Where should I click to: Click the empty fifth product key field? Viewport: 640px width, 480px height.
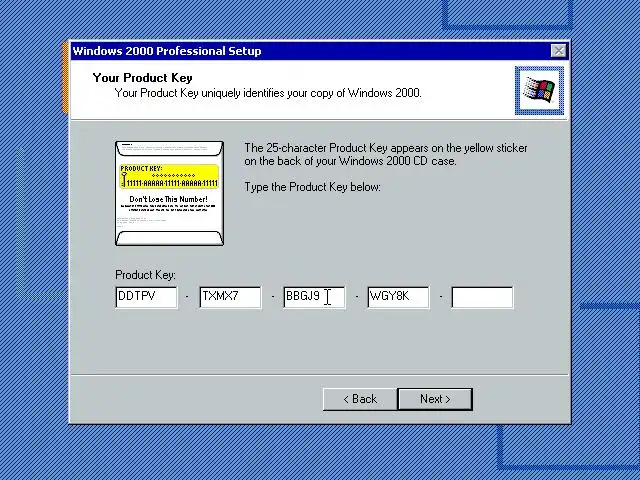(x=482, y=297)
